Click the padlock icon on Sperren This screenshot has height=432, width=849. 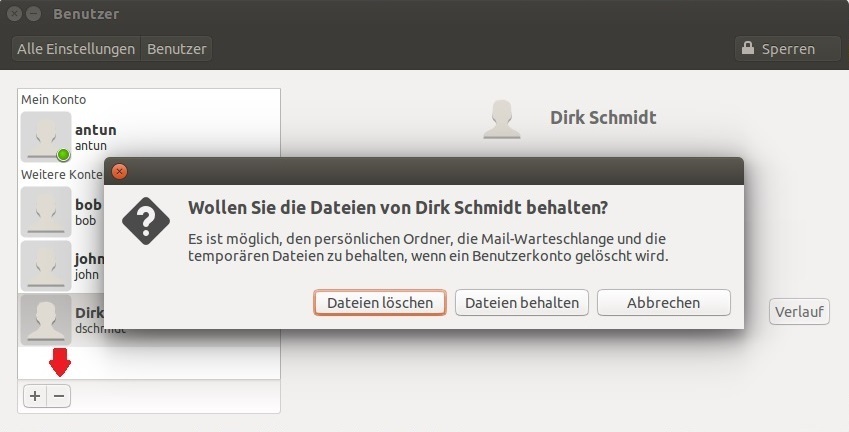point(748,48)
